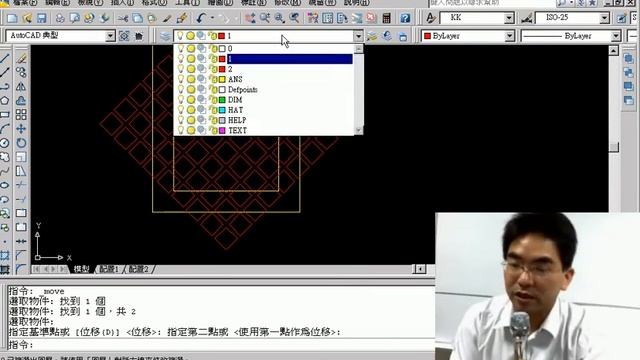Click the ANS layer yellow color swatch
This screenshot has height=360, width=640.
click(222, 79)
